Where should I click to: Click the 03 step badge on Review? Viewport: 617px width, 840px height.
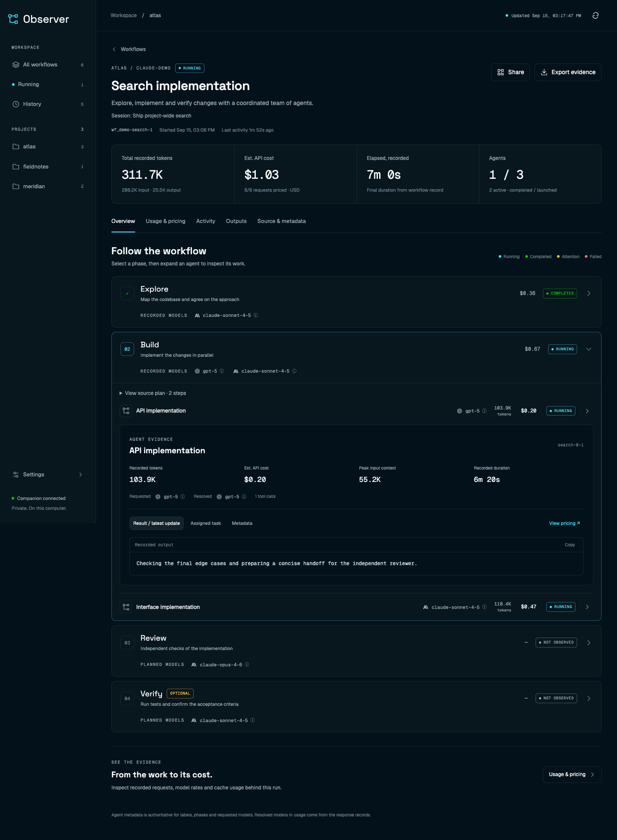click(x=127, y=643)
